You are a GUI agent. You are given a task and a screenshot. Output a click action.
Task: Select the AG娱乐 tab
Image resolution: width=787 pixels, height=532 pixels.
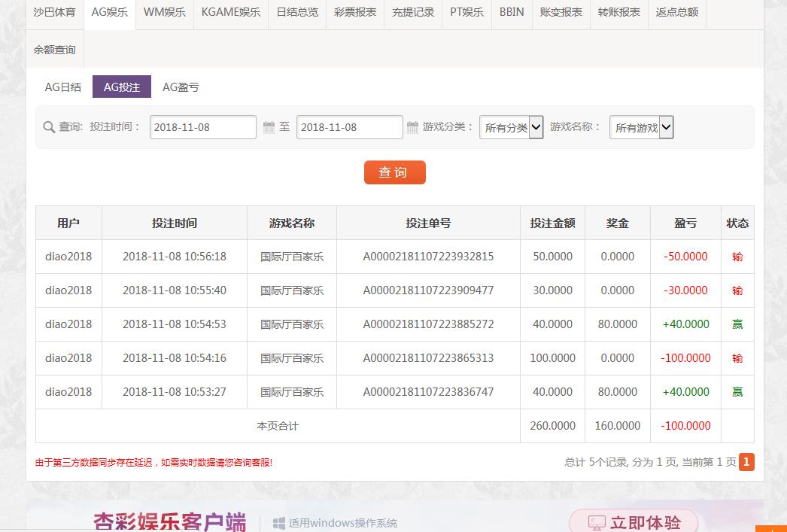click(109, 12)
